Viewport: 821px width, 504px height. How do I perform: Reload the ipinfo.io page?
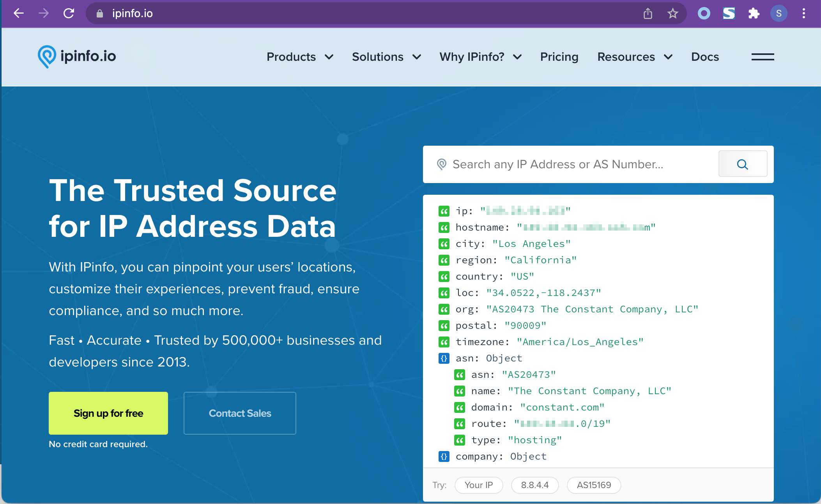tap(69, 14)
